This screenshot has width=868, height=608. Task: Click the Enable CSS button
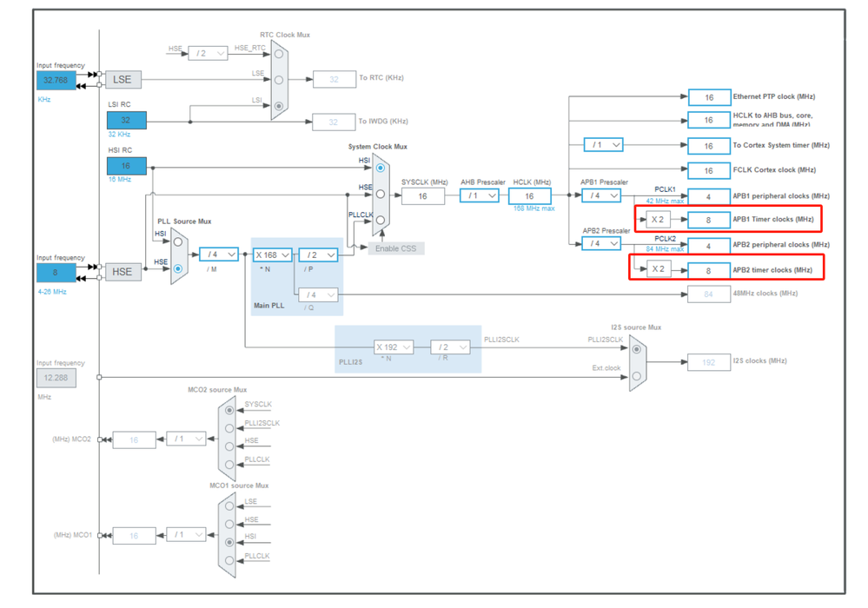tap(396, 248)
